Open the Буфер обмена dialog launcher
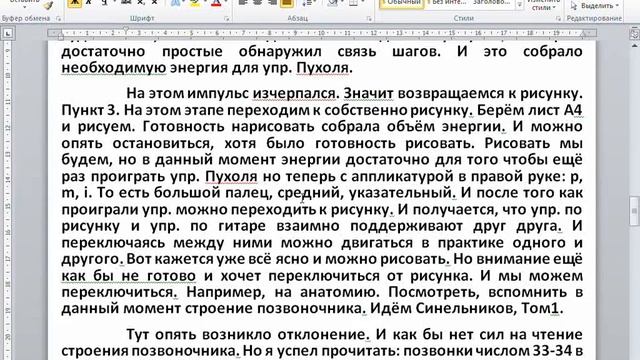Screen dimensions: 640x360 pos(58,18)
